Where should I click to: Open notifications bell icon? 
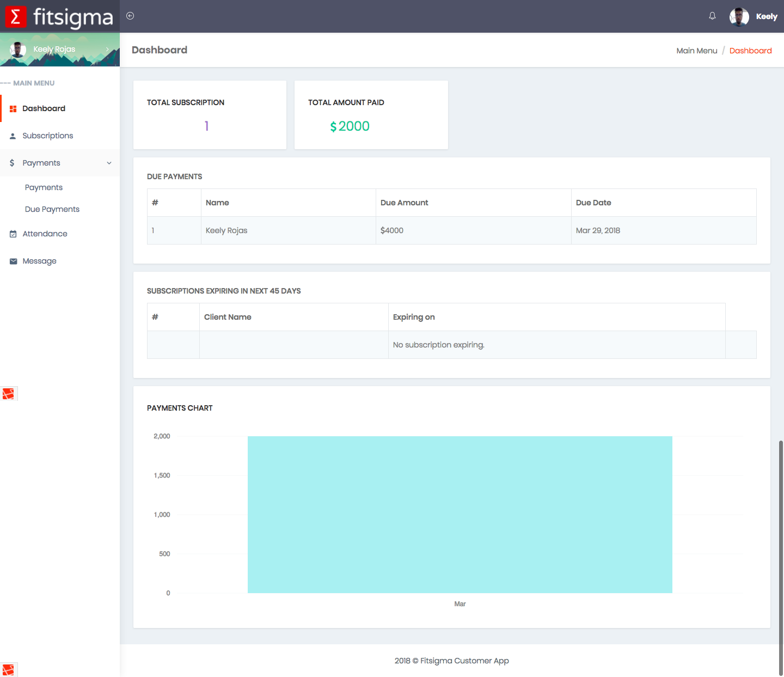[712, 16]
